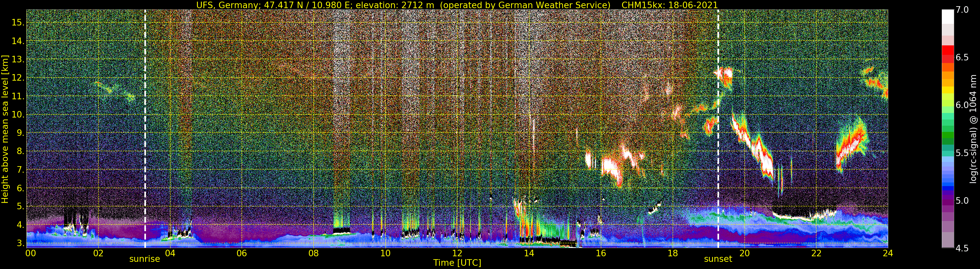The image size is (980, 269).
Task: Click the 'sunrise' label below the axis
Action: point(145,259)
